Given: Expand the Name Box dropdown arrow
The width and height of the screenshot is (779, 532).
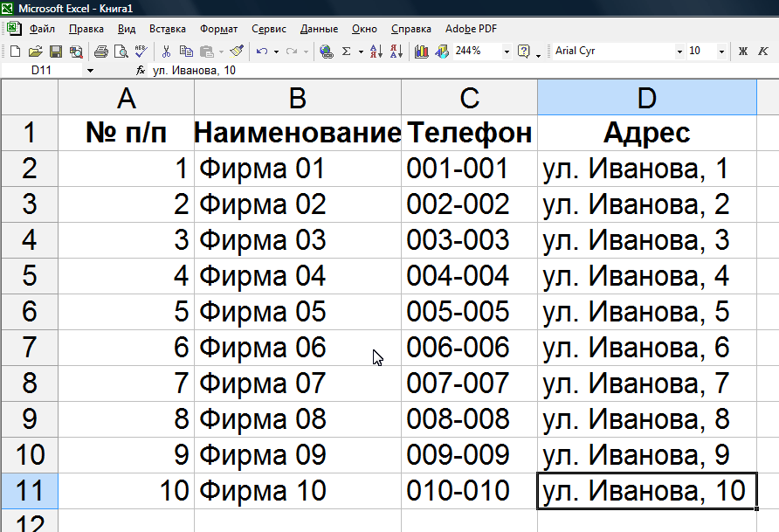Looking at the screenshot, I should click(90, 71).
